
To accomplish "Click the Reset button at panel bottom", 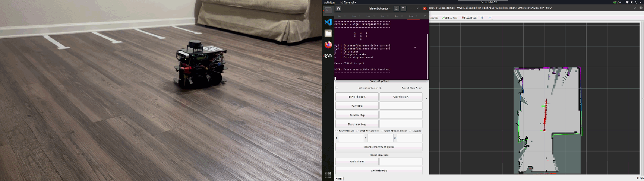I will pyautogui.click(x=339, y=179).
